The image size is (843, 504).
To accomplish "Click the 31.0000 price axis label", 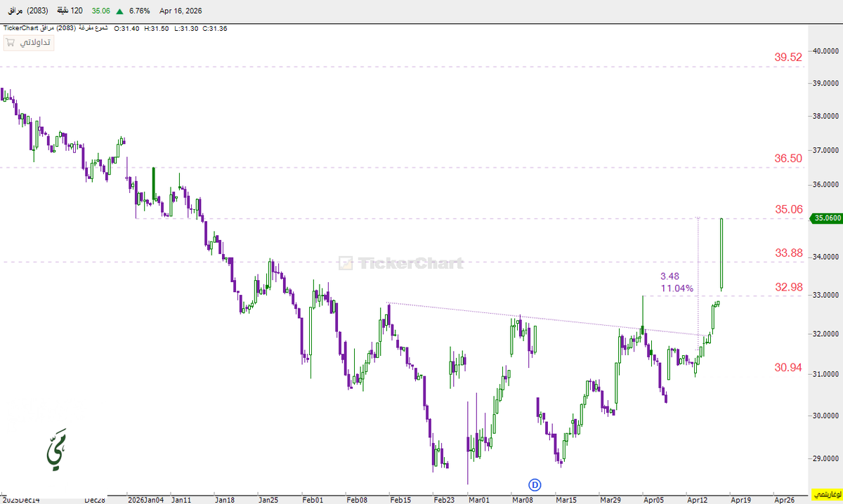I will [827, 374].
